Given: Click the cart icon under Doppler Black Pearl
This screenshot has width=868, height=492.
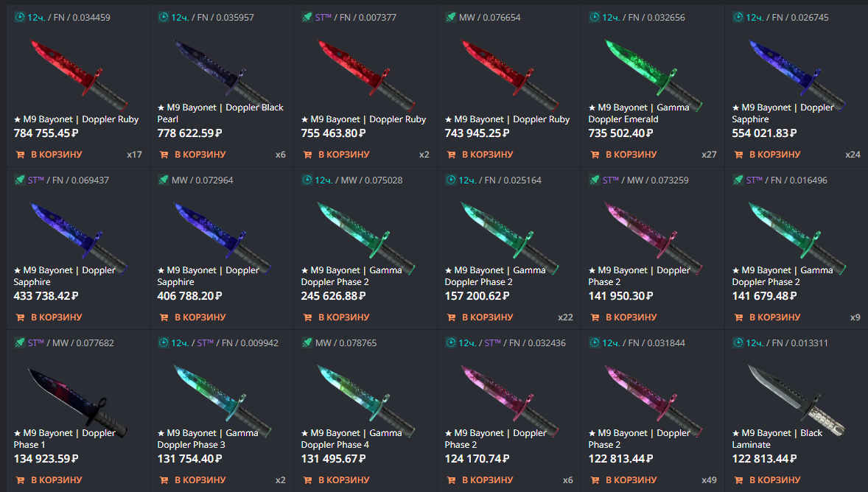Looking at the screenshot, I should [x=164, y=155].
